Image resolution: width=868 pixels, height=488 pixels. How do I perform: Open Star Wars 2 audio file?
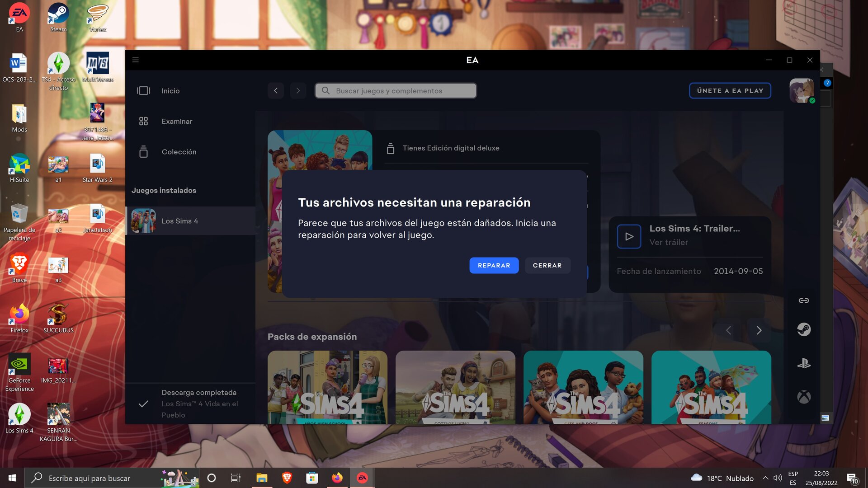pos(98,168)
